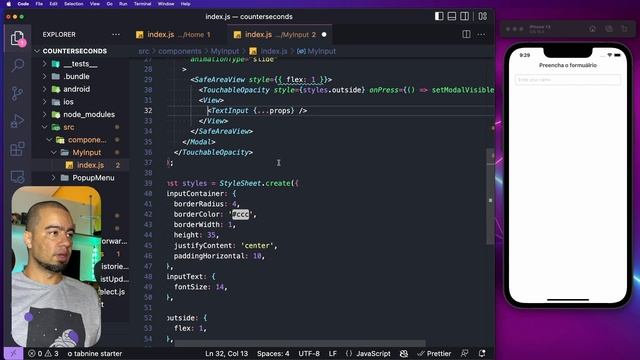640x360 pixels.
Task: Open remote window indicator in status bar
Action: [x=13, y=353]
